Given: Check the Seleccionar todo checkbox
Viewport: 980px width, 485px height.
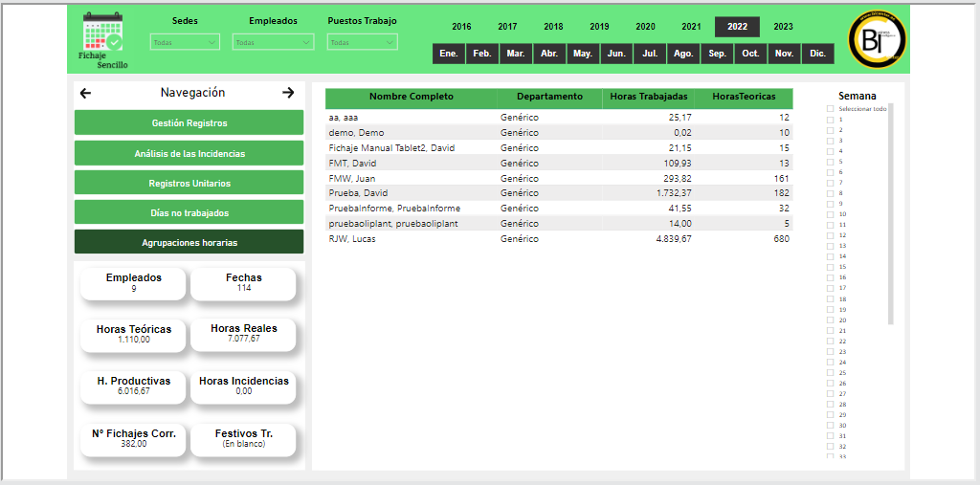Looking at the screenshot, I should tap(831, 109).
